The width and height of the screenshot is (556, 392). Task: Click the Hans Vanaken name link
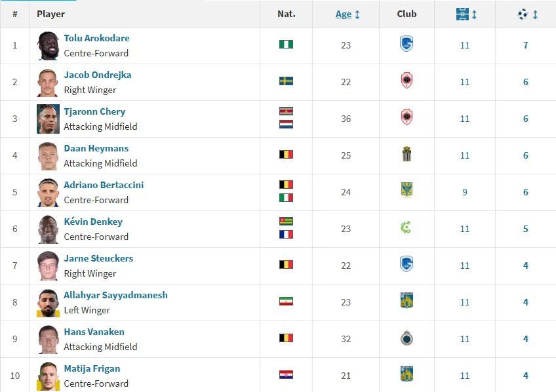[94, 332]
